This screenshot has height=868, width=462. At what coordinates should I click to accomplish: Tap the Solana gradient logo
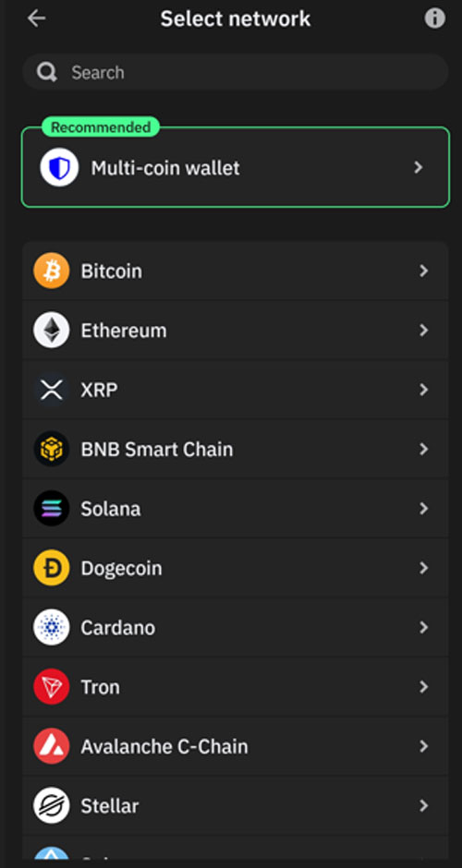pos(52,508)
